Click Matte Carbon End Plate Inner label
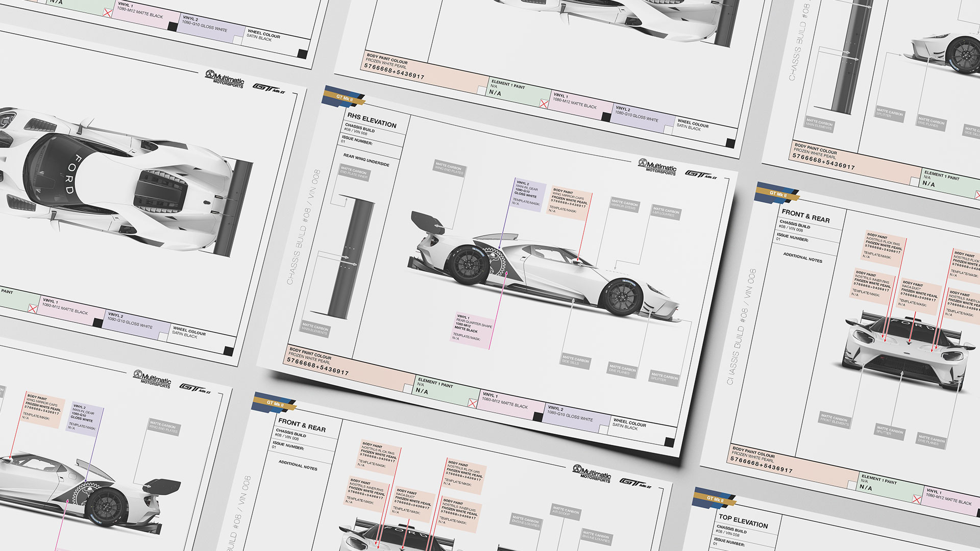The image size is (980, 551). tap(355, 172)
